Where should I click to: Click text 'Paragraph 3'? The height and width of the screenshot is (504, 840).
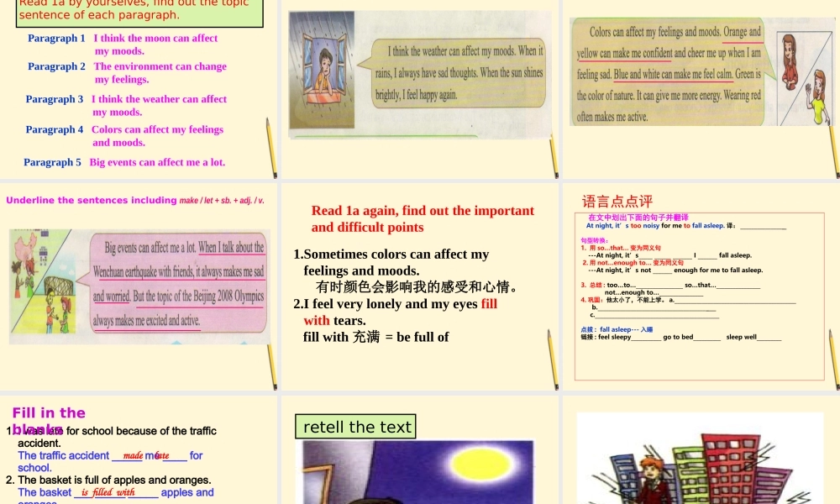[54, 99]
